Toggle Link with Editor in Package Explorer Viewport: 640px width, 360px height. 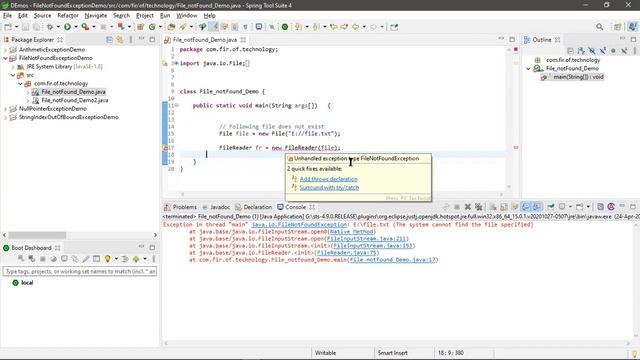120,40
